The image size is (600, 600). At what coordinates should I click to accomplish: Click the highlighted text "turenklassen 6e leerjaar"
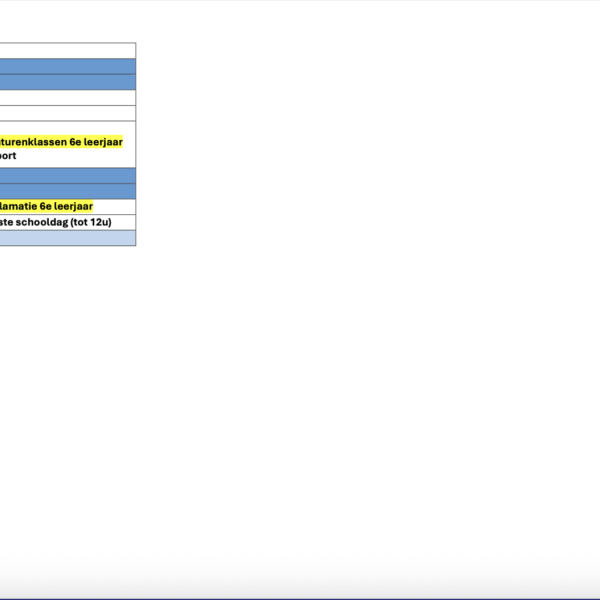[62, 142]
